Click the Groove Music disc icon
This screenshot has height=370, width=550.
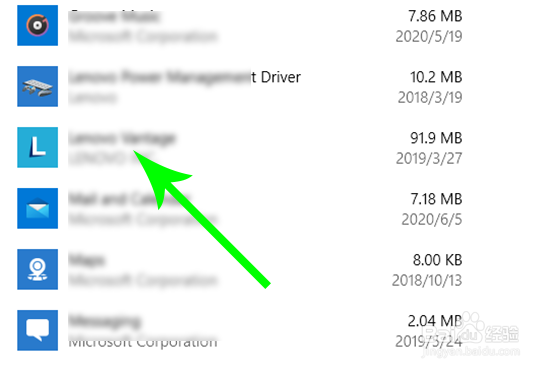[38, 25]
